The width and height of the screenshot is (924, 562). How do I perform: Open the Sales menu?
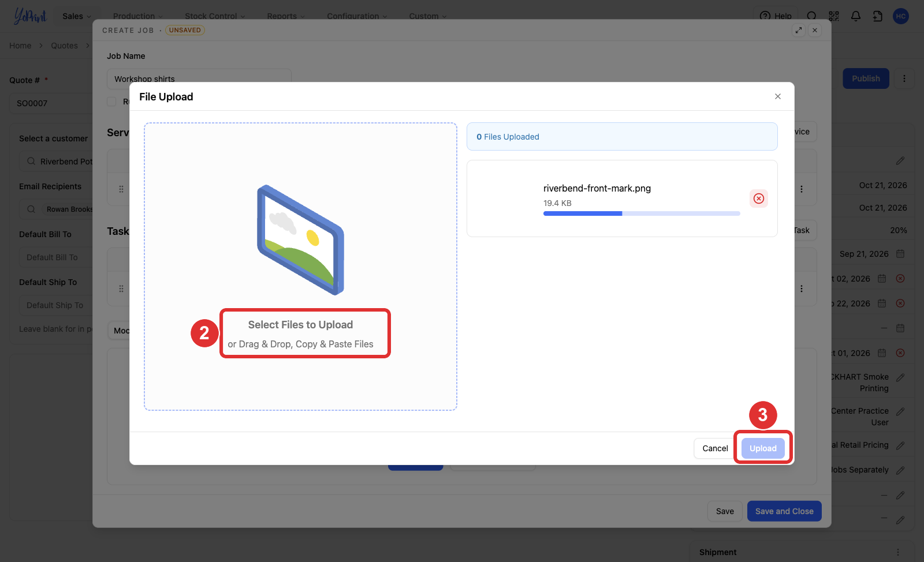coord(77,16)
